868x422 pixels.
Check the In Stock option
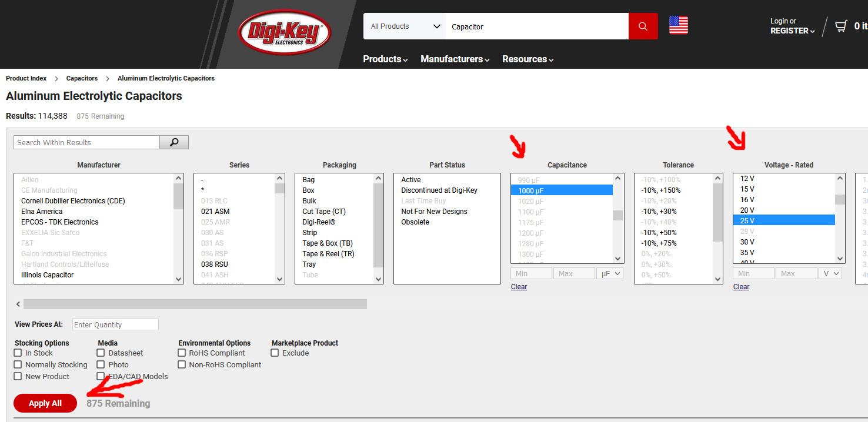pyautogui.click(x=18, y=353)
